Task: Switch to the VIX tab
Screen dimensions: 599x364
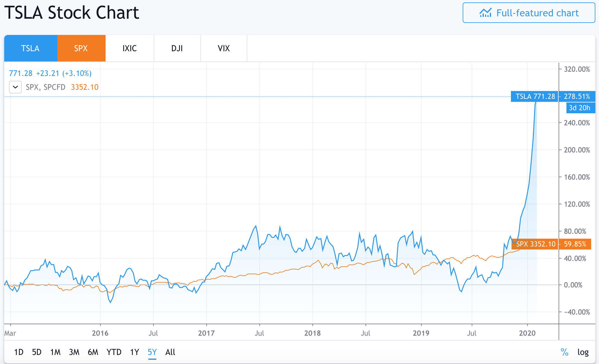Action: 224,48
